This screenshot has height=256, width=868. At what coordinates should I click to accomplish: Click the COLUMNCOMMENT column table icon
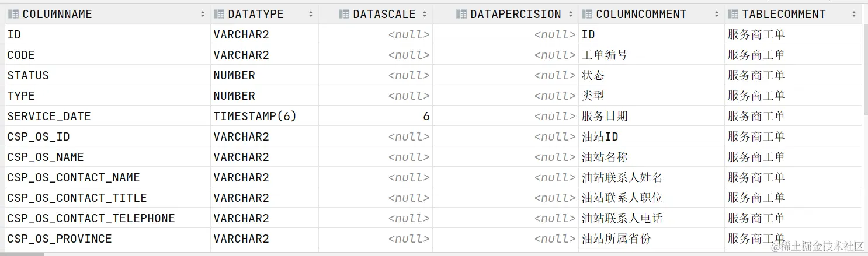click(x=587, y=14)
